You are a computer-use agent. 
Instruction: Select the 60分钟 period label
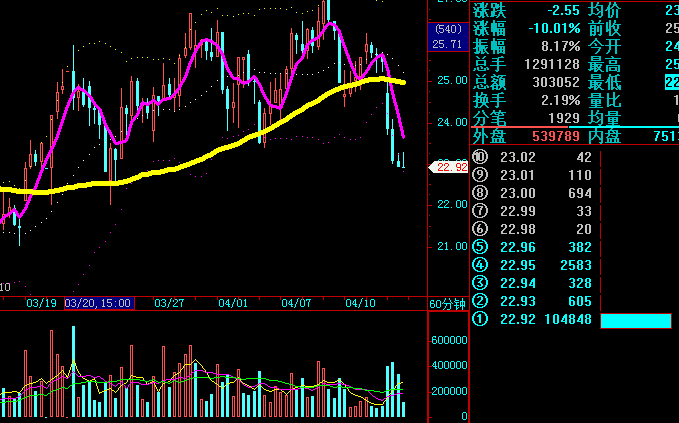447,304
